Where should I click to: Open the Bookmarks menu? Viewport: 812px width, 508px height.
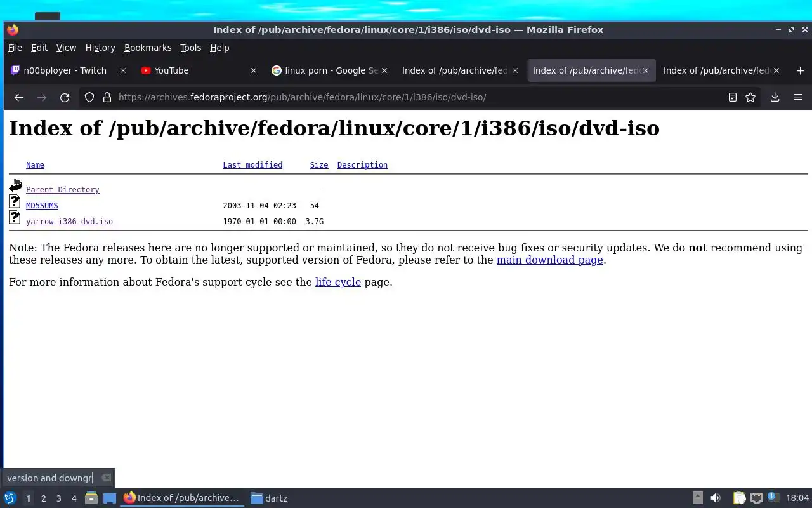(x=148, y=48)
